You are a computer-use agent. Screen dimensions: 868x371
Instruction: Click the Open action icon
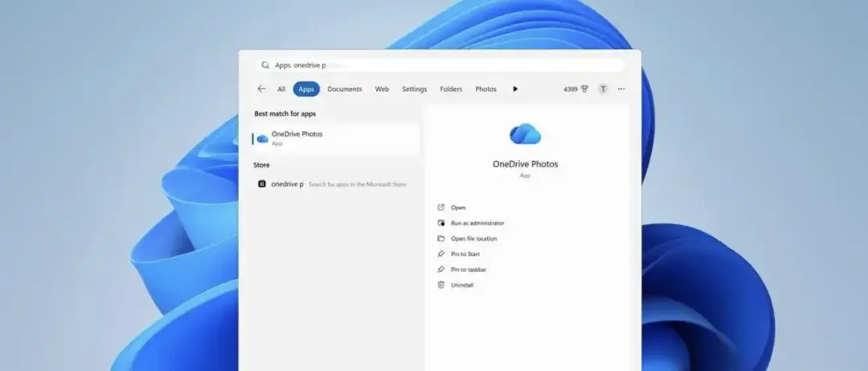point(441,208)
